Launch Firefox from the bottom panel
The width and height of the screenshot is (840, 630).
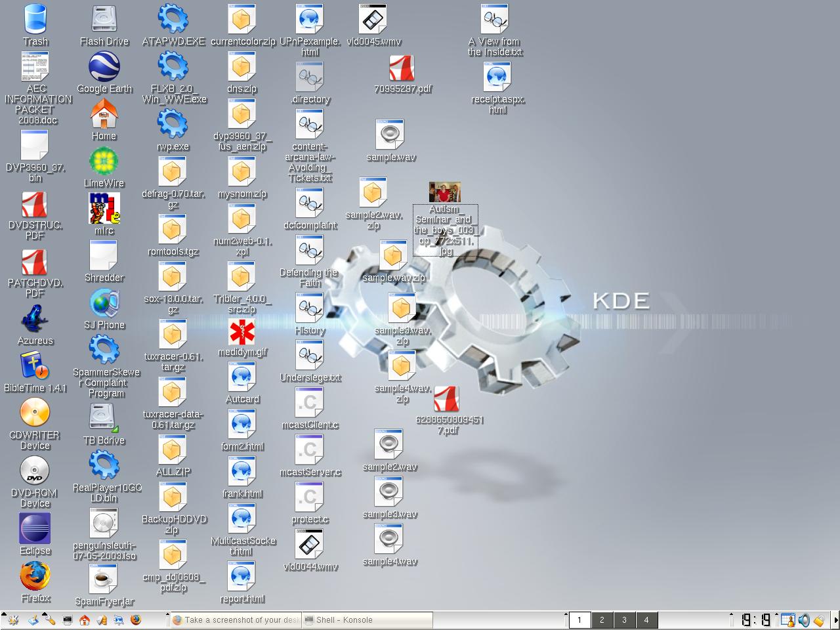click(x=136, y=619)
